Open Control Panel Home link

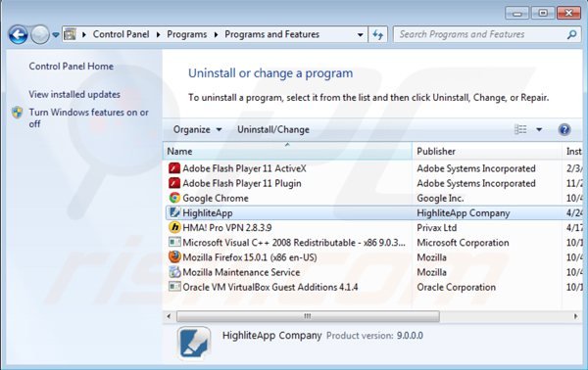tap(71, 67)
